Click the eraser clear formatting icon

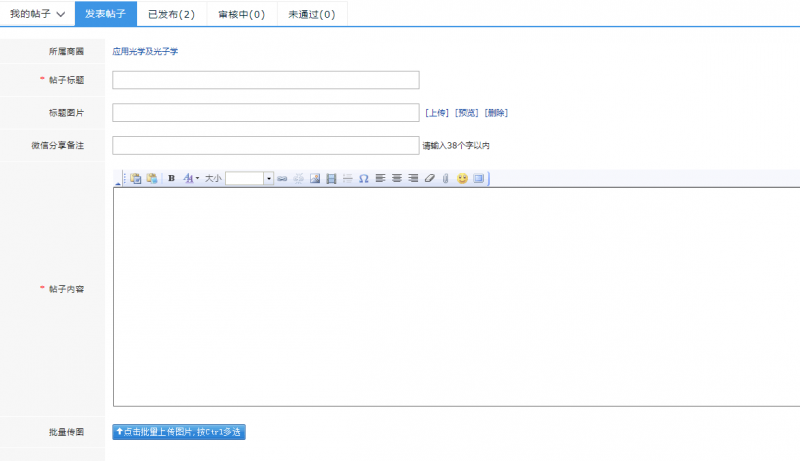(429, 178)
